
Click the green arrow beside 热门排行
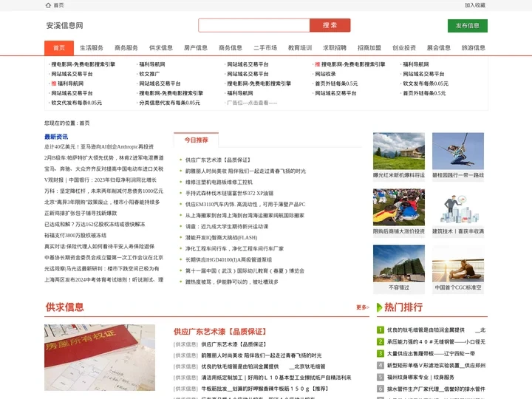tap(378, 307)
